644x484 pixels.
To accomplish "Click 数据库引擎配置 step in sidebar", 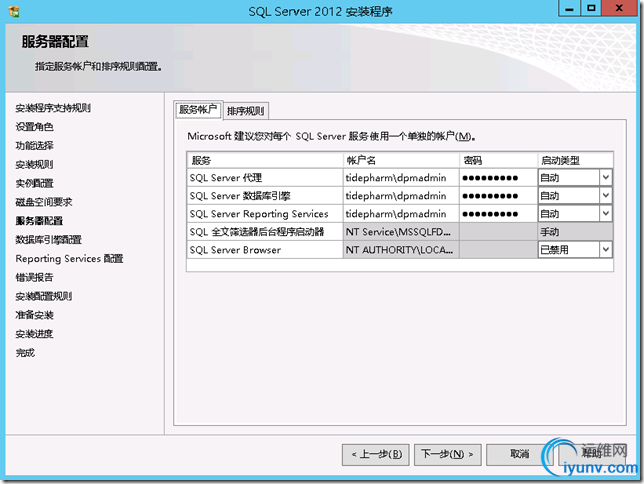I will point(48,240).
